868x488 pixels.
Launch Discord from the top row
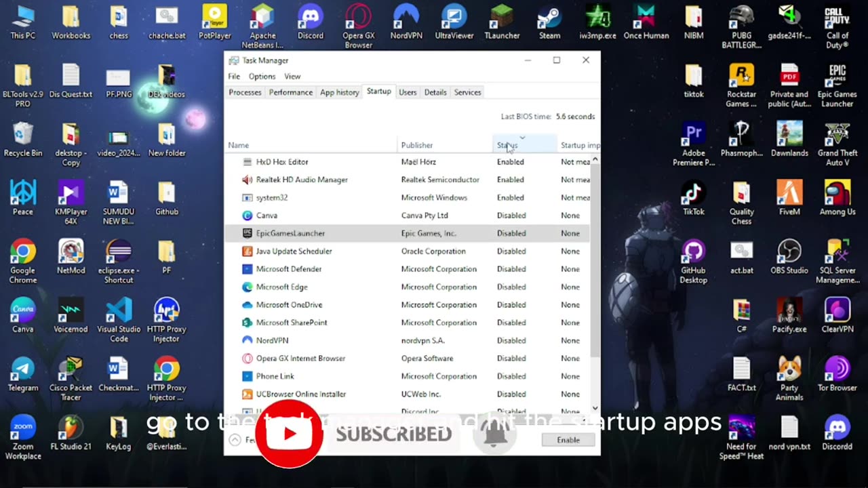click(x=310, y=22)
